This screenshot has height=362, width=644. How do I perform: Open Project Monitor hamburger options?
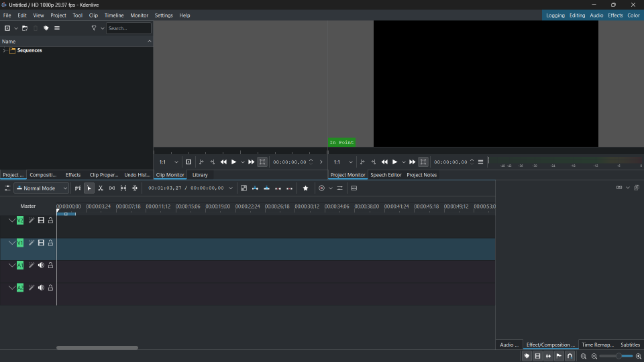480,162
